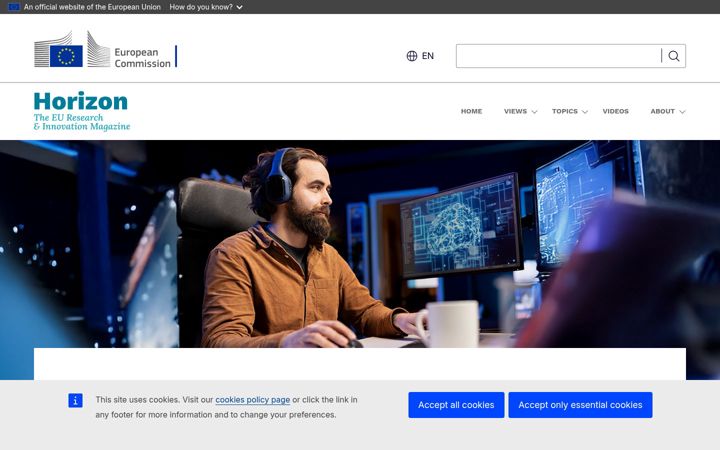
Task: Click Accept only essential cookies button
Action: (x=580, y=405)
